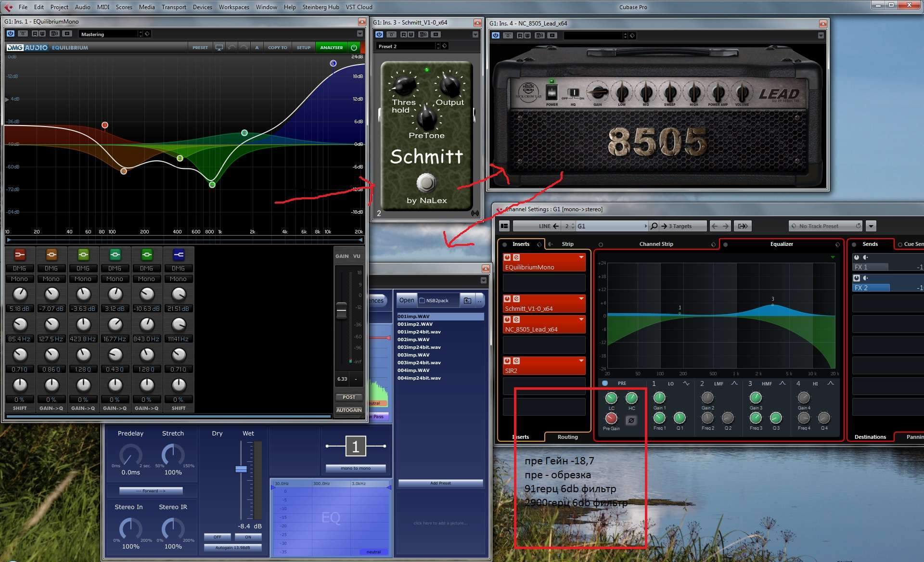The width and height of the screenshot is (924, 562).
Task: Click AUTOGAIN button in Equilibrium
Action: click(348, 410)
